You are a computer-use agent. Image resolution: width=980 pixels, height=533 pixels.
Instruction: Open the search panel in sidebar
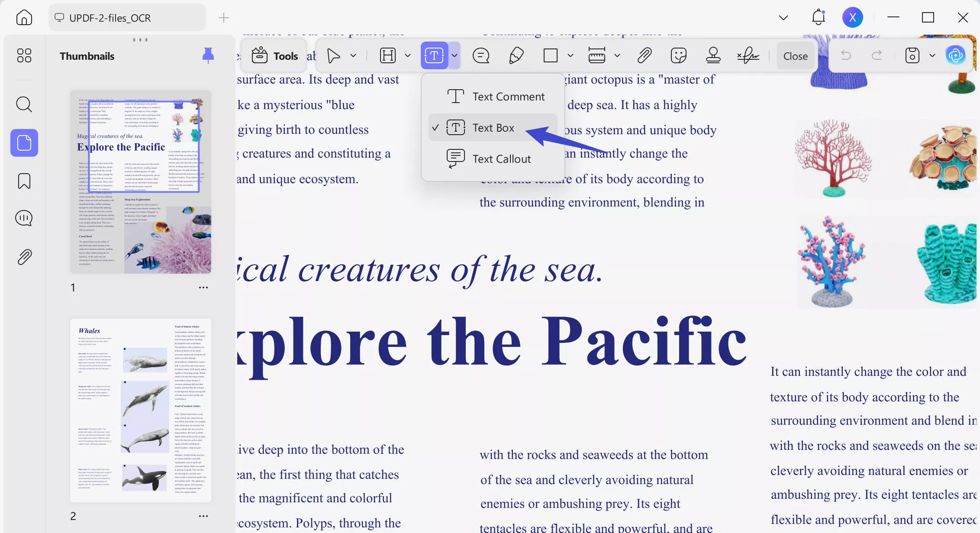[x=24, y=104]
